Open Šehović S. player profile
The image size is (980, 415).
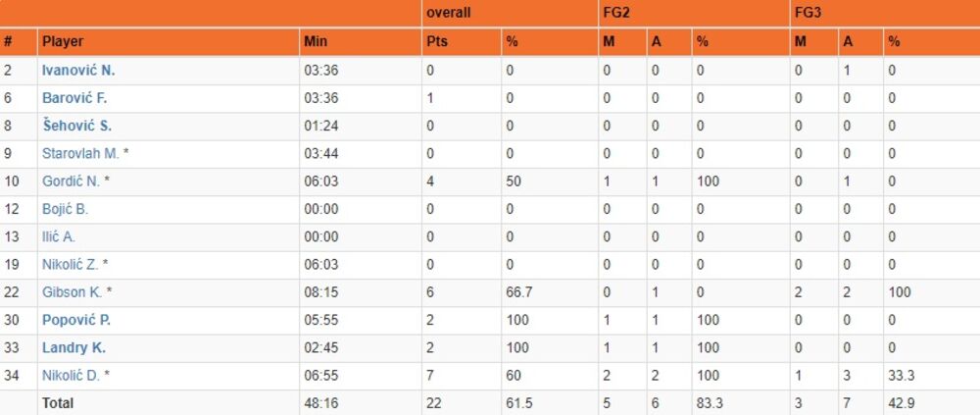76,126
